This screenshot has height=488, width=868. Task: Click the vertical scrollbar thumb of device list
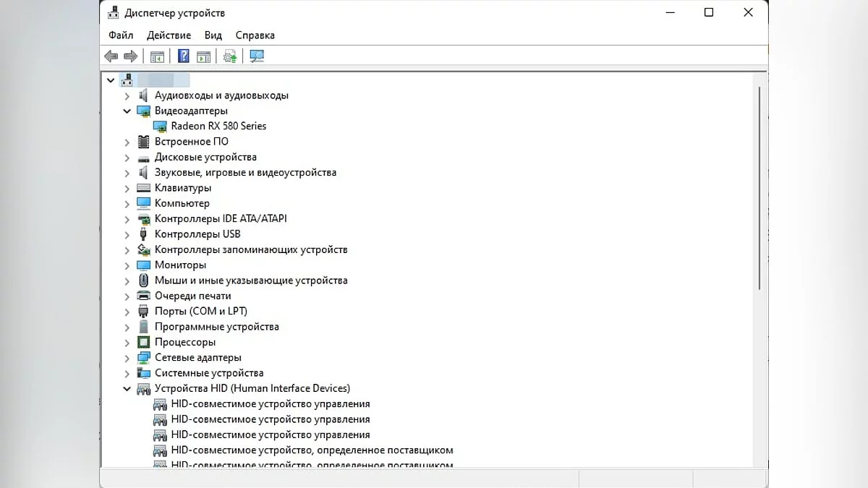pos(759,188)
